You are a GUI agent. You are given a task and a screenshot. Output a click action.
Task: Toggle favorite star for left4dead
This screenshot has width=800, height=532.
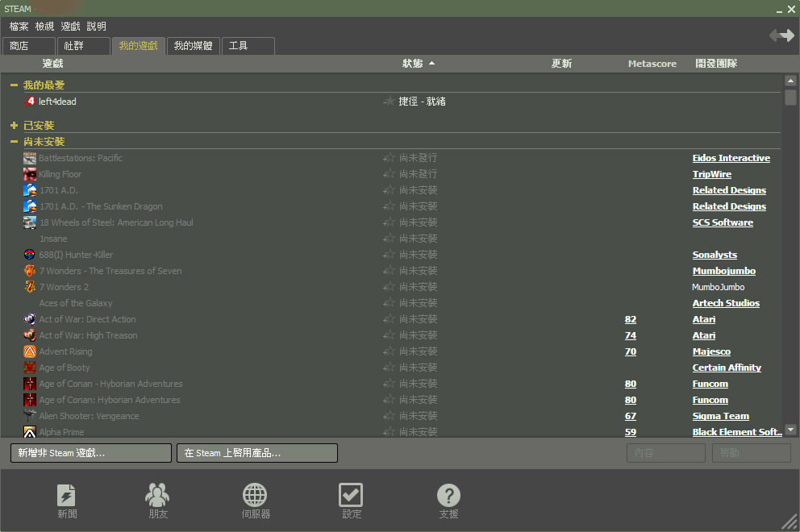[390, 102]
